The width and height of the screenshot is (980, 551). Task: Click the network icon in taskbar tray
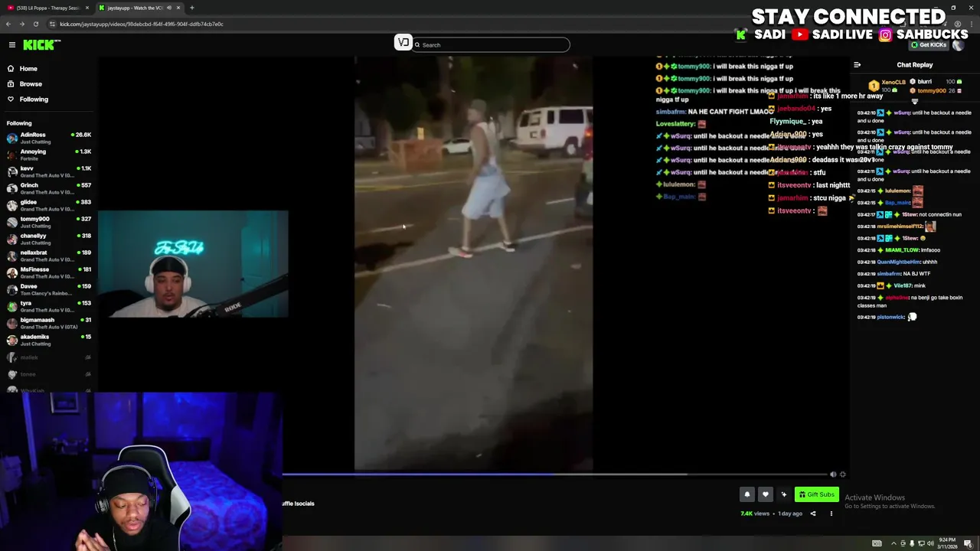[921, 544]
